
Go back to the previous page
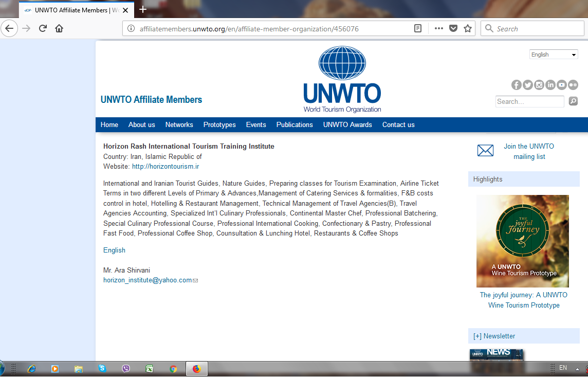coord(9,28)
